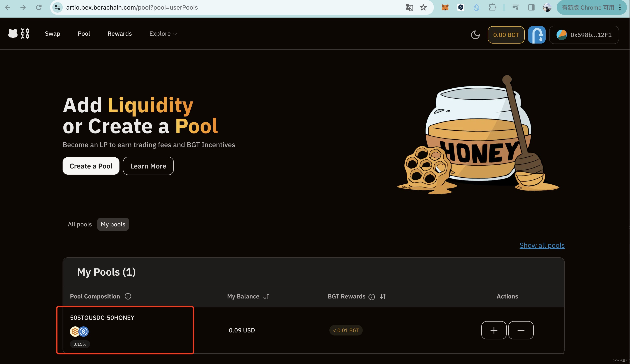The height and width of the screenshot is (364, 630).
Task: Switch to All pools tab
Action: point(80,224)
